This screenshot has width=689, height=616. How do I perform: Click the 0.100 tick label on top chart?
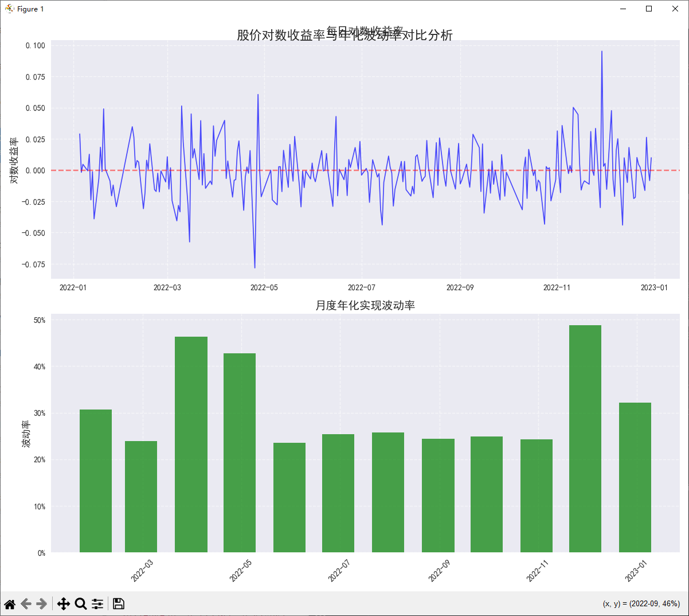pos(35,46)
